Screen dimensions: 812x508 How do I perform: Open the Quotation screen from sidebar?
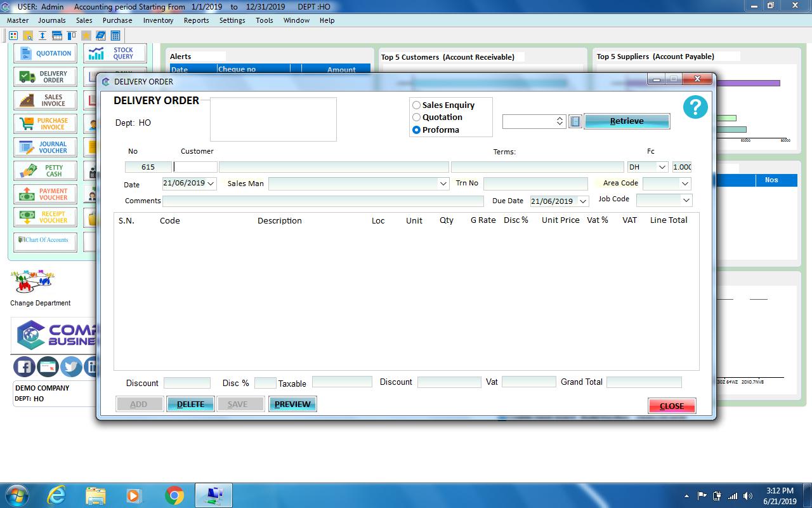tap(44, 53)
